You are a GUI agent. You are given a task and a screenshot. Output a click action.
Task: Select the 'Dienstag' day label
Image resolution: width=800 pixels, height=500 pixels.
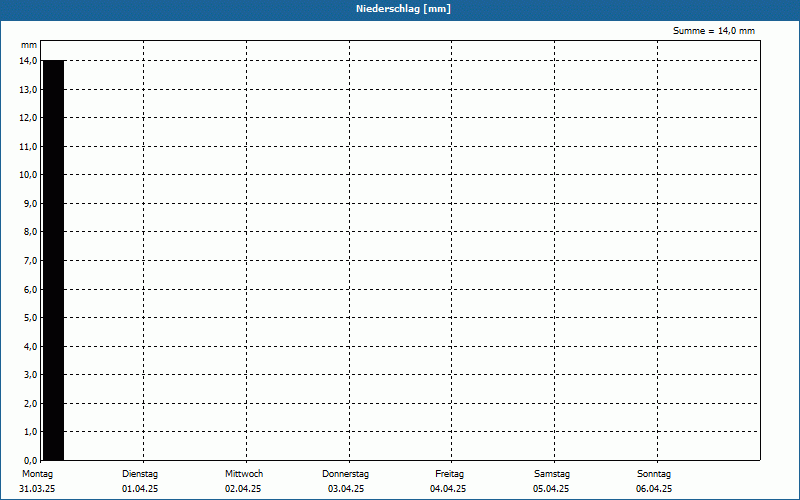140,473
